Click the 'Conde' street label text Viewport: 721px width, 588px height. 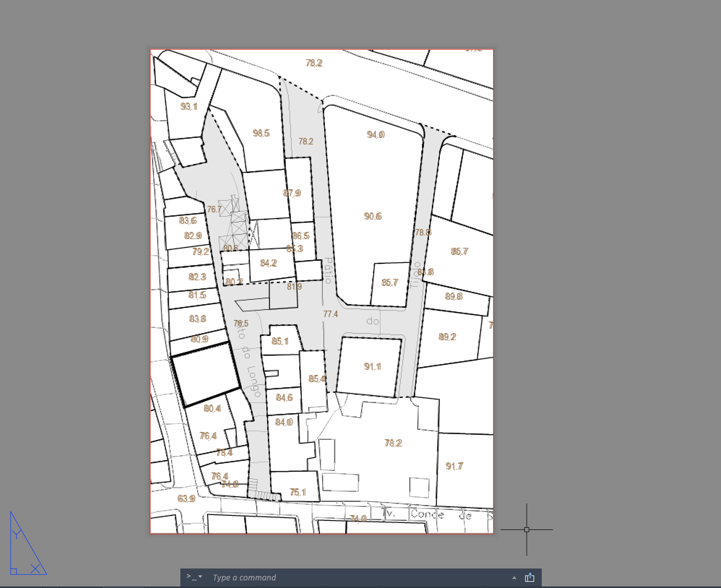click(x=427, y=514)
